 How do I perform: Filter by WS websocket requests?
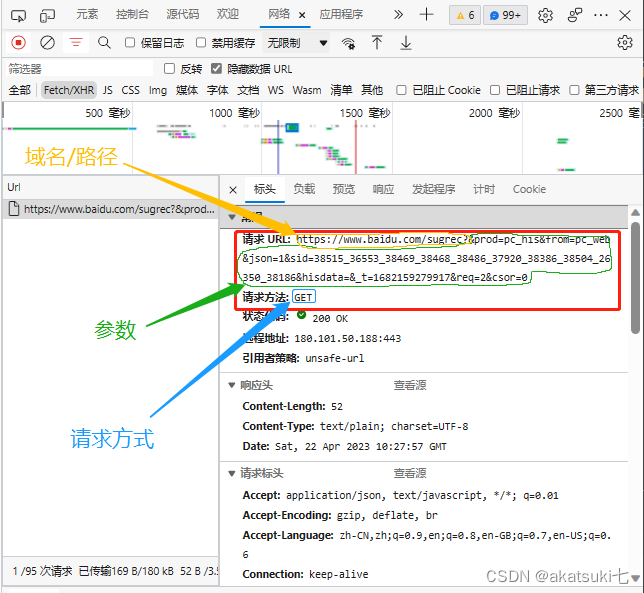pos(276,90)
